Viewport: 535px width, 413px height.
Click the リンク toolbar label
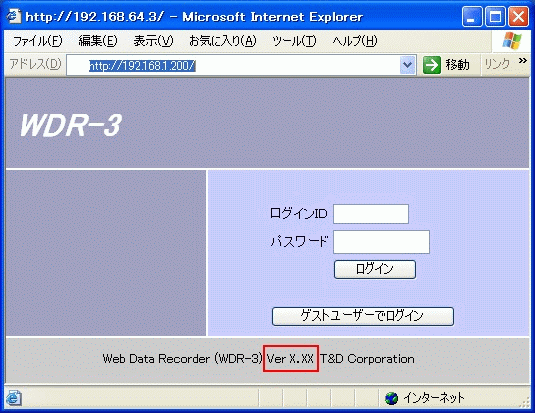(x=497, y=64)
